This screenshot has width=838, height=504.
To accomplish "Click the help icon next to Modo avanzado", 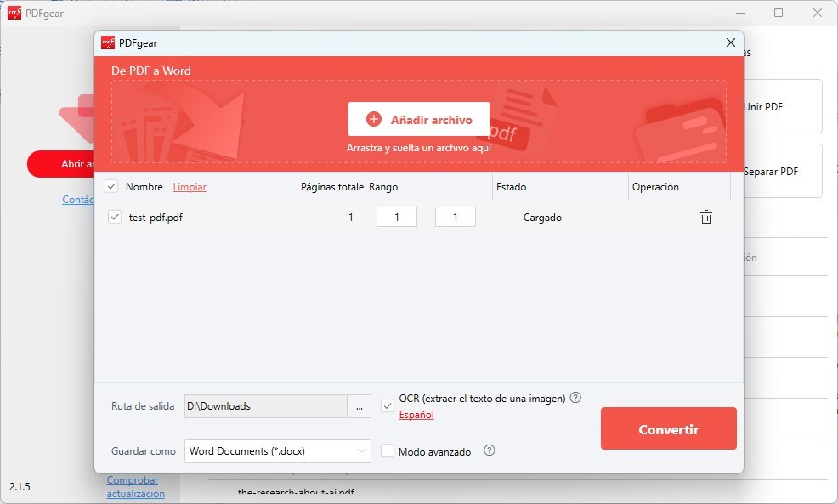I will coord(490,451).
